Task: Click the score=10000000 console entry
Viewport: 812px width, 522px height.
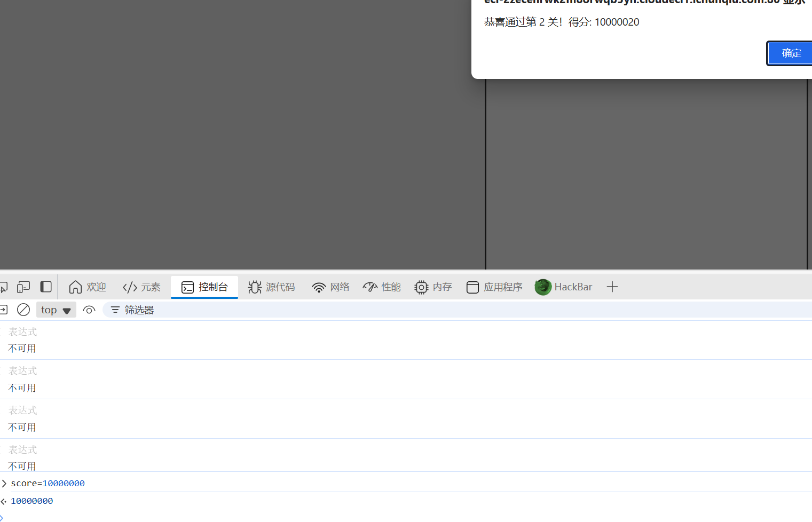Action: click(48, 484)
